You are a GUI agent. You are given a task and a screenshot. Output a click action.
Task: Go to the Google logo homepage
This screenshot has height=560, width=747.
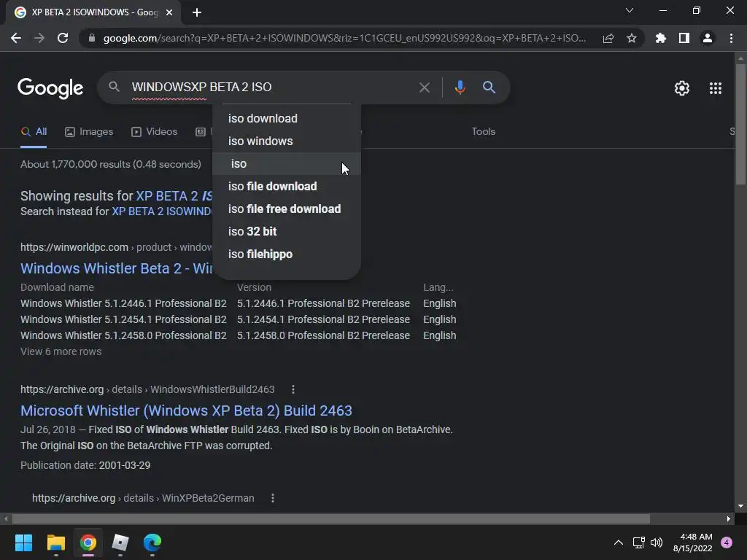pos(50,88)
